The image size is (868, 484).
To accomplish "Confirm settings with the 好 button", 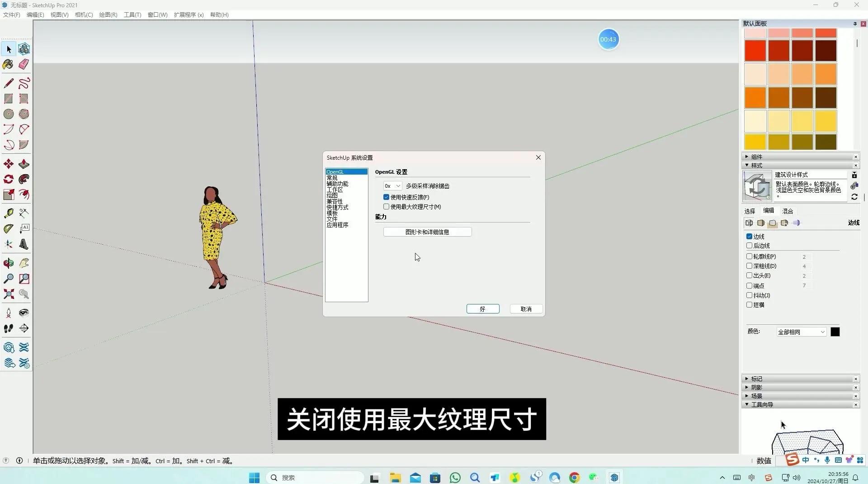I will [x=482, y=308].
